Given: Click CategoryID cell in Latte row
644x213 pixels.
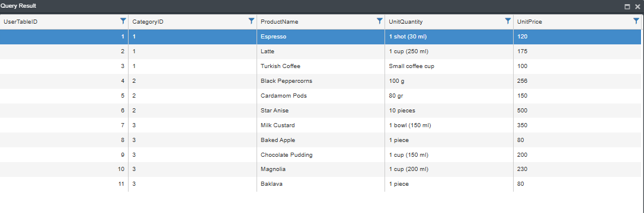Looking at the screenshot, I should 193,51.
